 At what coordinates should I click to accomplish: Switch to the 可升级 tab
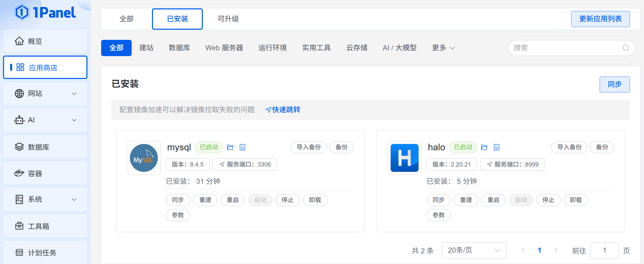pyautogui.click(x=228, y=19)
